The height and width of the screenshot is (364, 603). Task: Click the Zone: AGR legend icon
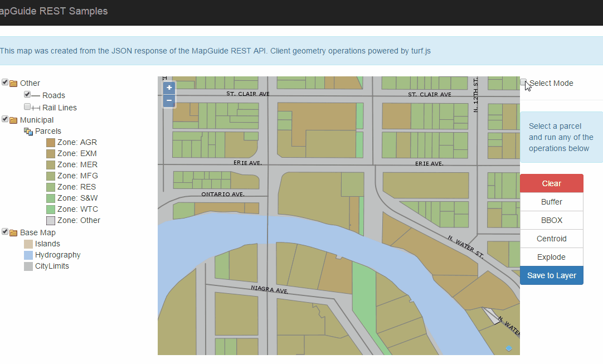click(51, 142)
